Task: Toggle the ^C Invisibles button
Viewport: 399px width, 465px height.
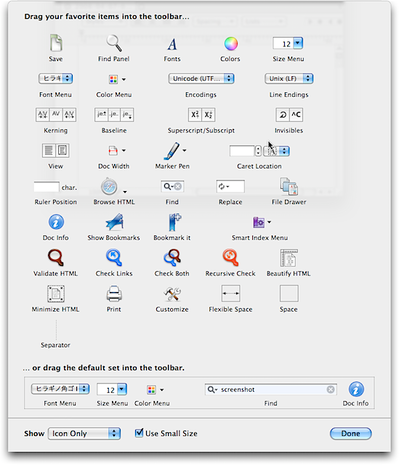Action: (x=296, y=115)
